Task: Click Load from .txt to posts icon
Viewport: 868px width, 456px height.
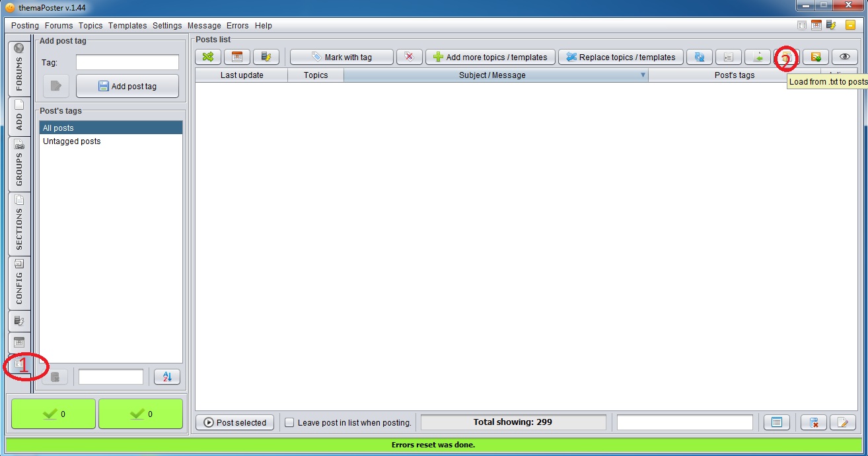Action: (x=787, y=57)
